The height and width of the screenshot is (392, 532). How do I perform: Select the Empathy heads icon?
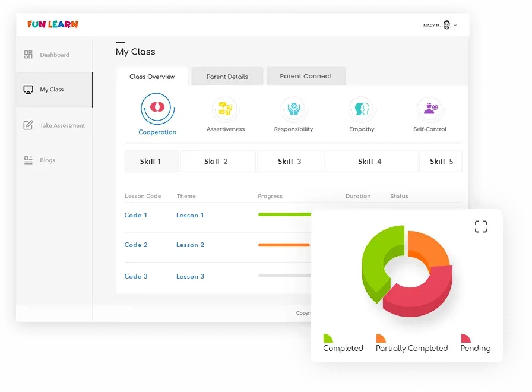coord(362,109)
